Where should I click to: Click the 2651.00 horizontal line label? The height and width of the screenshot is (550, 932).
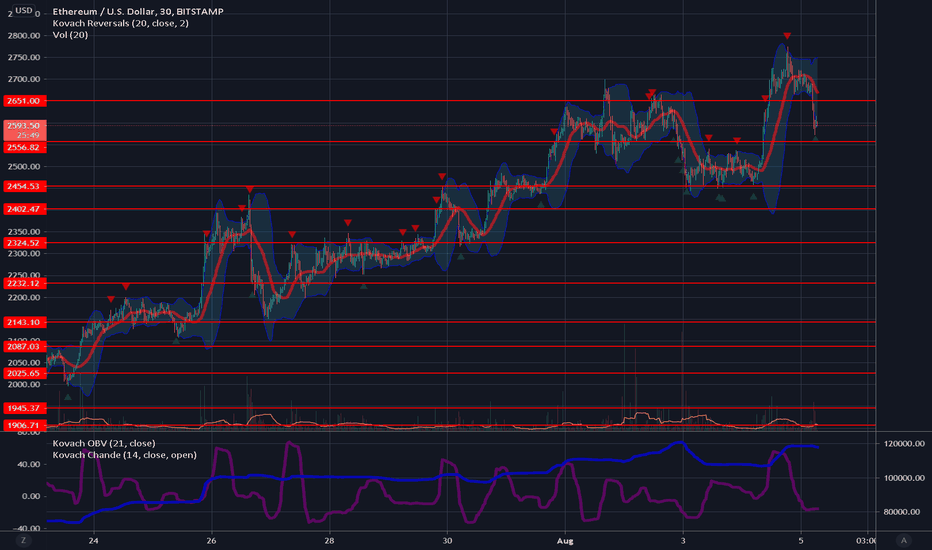24,101
